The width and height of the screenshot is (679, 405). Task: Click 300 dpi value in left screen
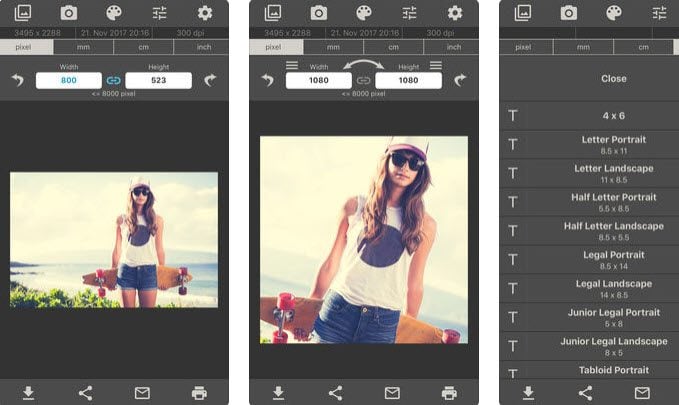(190, 33)
